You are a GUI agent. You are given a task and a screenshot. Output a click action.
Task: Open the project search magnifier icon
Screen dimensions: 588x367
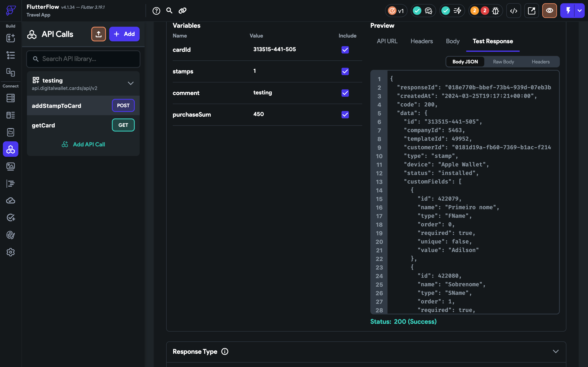[x=169, y=11]
